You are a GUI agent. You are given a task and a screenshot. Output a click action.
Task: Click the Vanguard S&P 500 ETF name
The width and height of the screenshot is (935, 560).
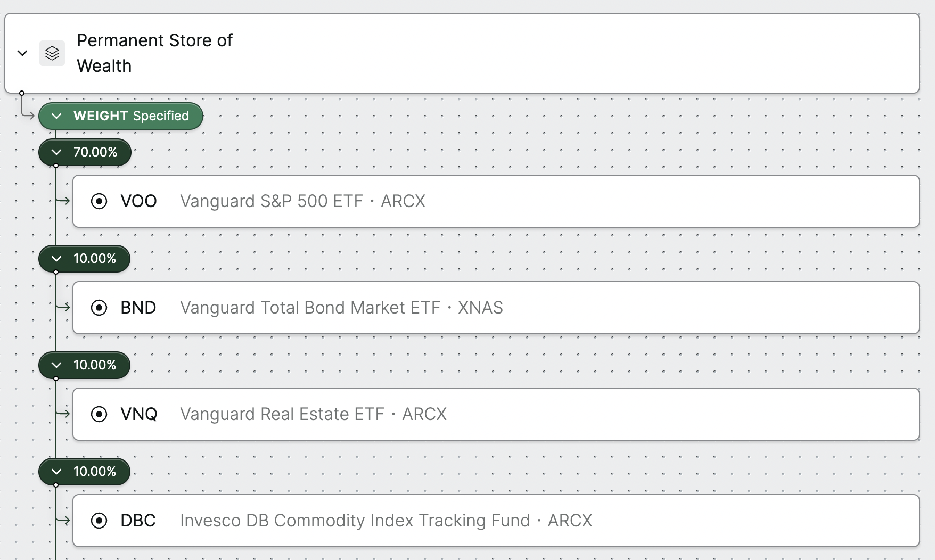272,201
